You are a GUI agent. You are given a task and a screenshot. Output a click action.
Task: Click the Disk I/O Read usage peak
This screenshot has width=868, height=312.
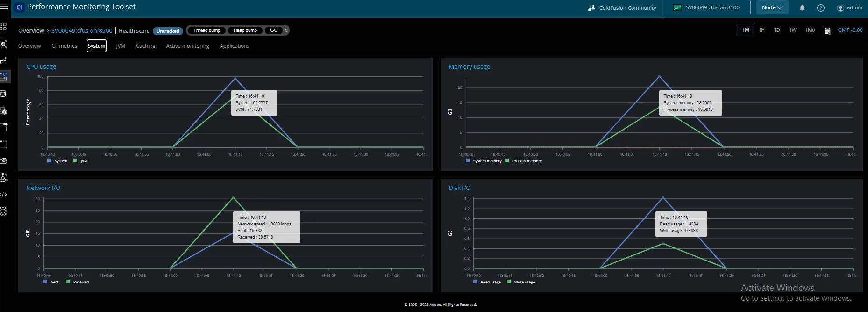click(x=662, y=197)
